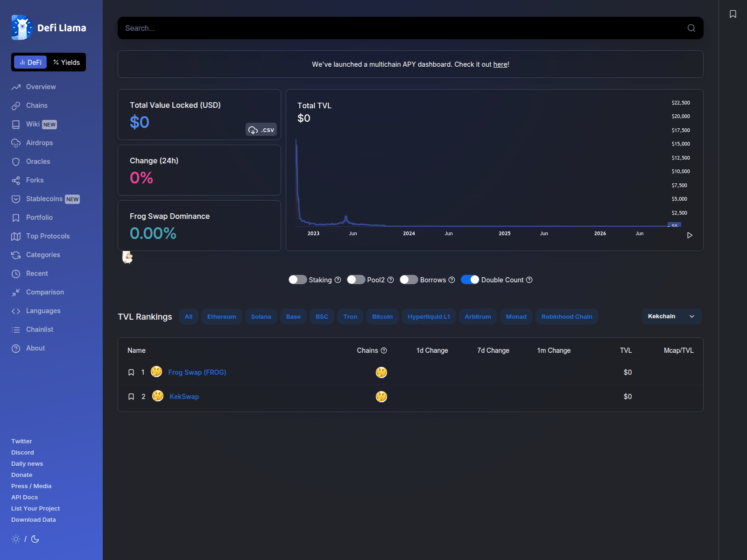Sort the table by TVL column
Viewport: 747px width, 560px height.
[626, 350]
